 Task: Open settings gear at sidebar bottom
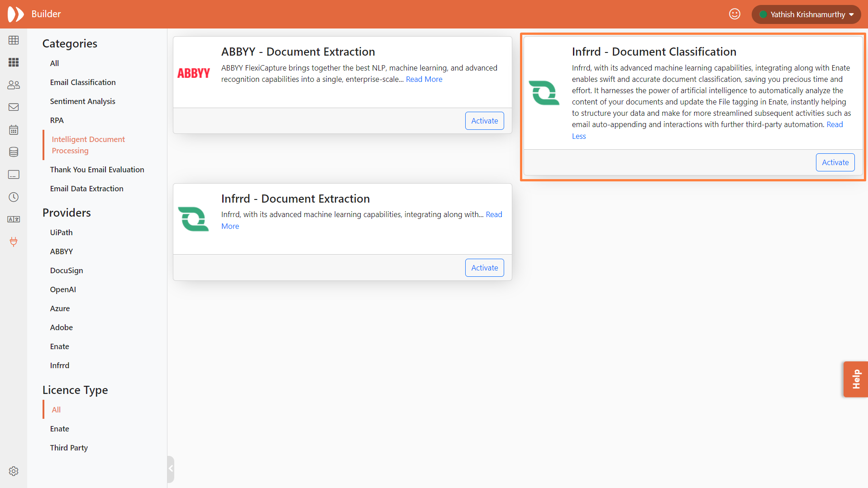coord(14,471)
